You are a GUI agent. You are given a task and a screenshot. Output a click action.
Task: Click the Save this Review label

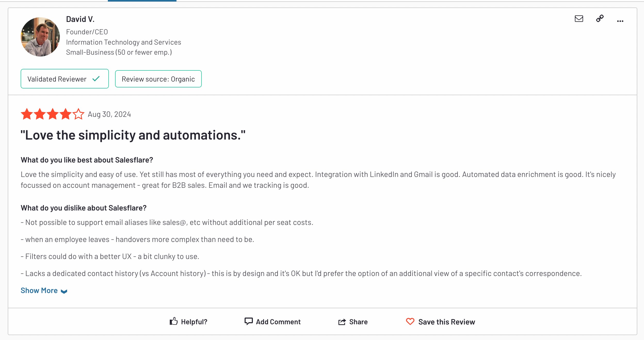pos(447,322)
